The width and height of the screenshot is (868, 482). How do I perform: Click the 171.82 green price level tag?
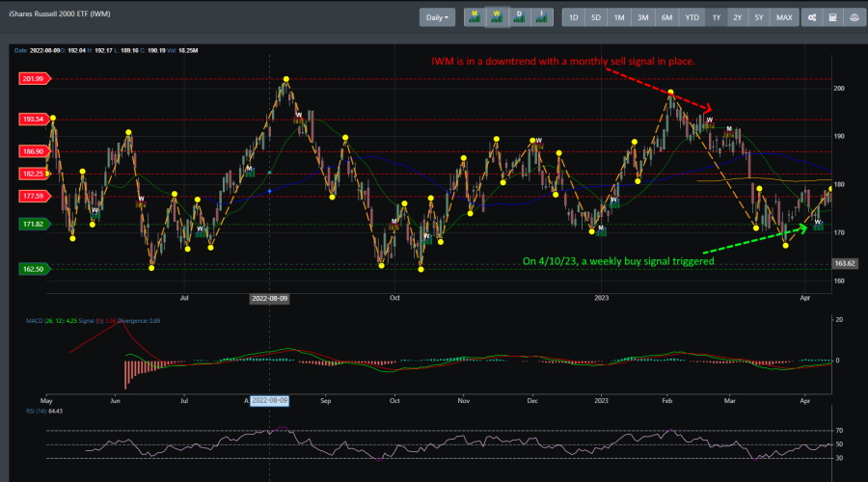35,224
